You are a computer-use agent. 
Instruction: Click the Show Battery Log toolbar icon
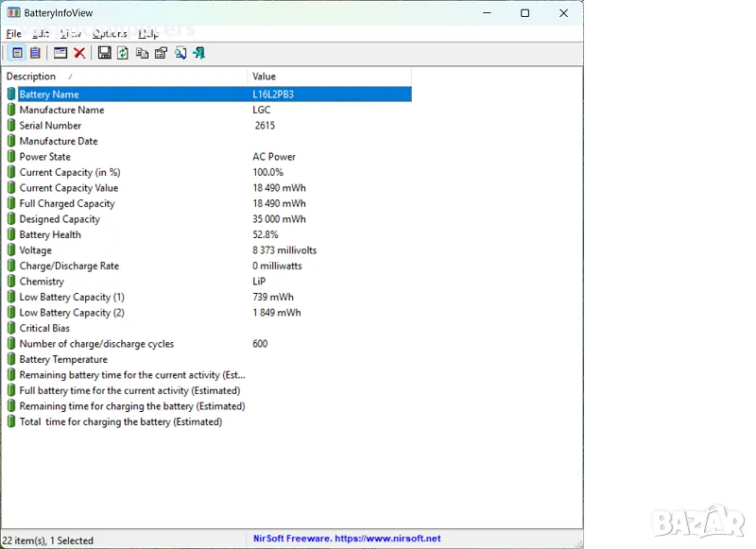click(35, 53)
